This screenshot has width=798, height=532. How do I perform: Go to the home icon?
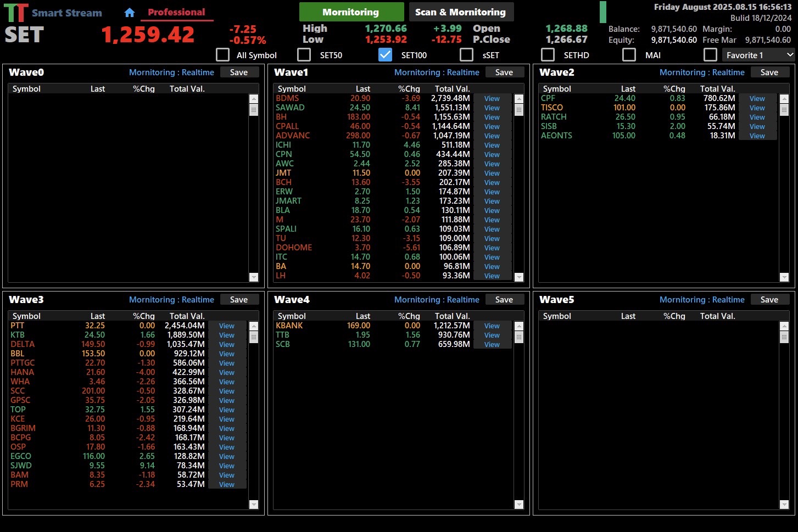[130, 12]
